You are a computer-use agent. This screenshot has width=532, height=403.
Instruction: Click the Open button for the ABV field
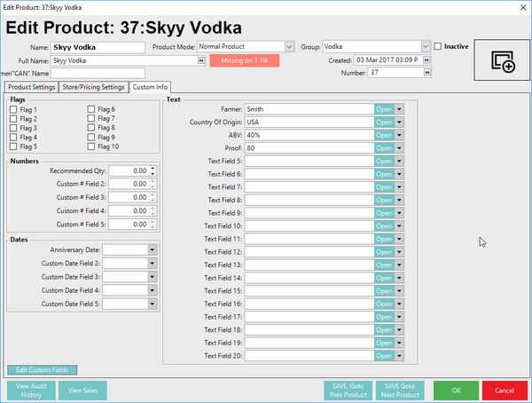point(384,135)
